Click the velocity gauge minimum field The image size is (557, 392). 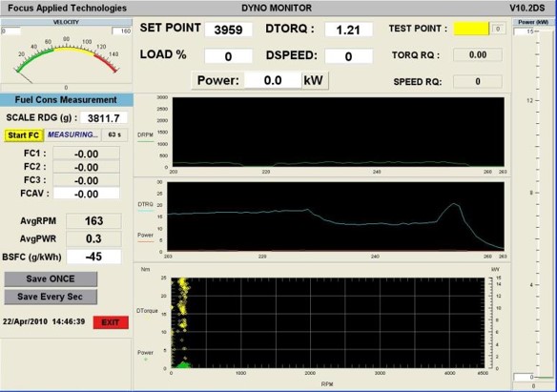(10, 31)
